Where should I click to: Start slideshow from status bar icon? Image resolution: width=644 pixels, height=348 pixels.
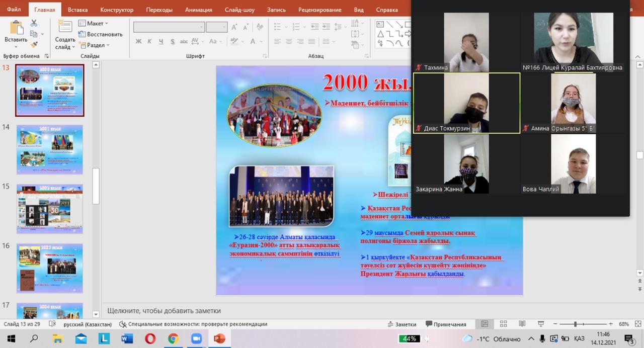pos(541,324)
